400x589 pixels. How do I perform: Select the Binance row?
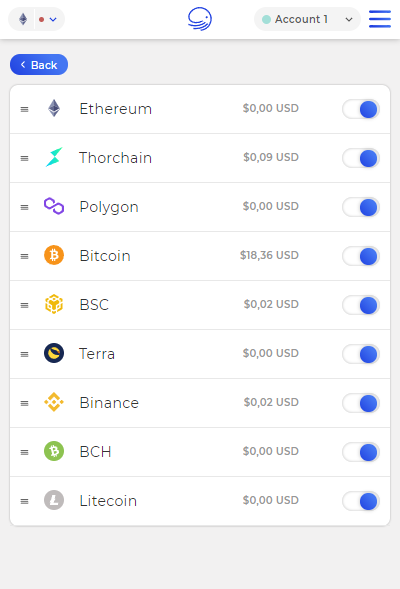[x=200, y=403]
